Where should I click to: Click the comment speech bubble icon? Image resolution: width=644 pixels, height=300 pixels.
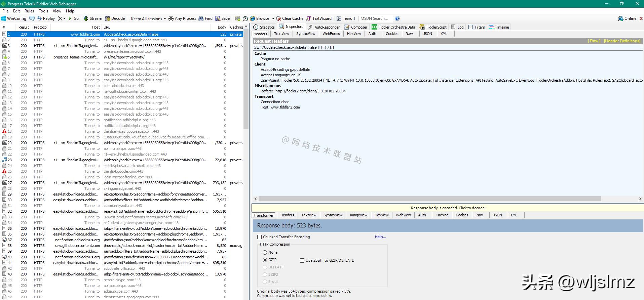point(32,18)
